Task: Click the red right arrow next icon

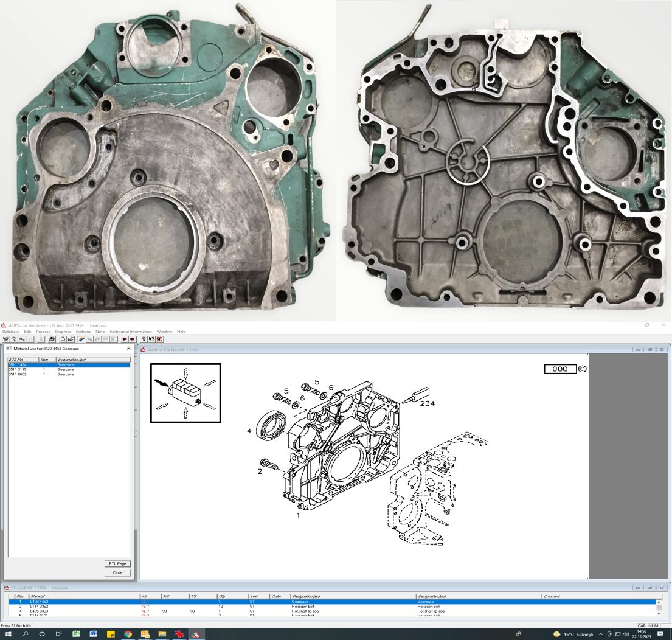Action: [x=133, y=339]
